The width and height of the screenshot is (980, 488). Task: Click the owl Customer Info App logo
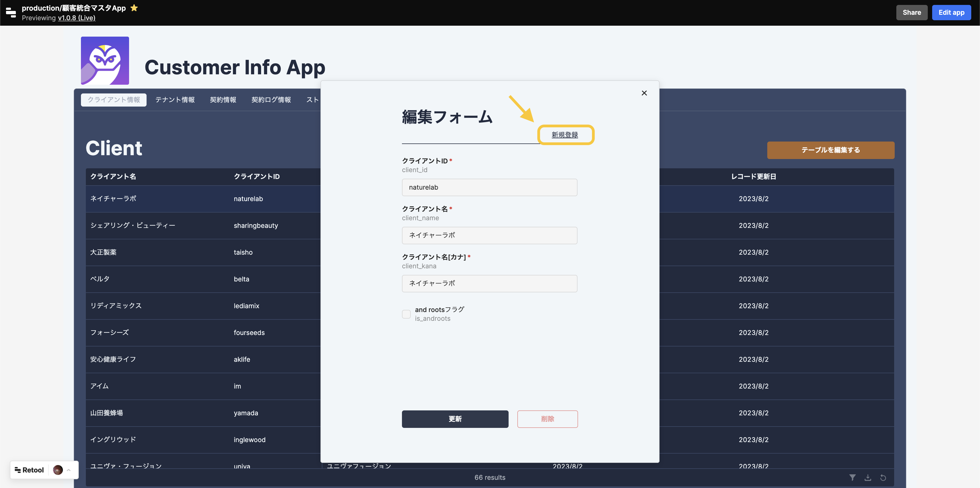105,60
